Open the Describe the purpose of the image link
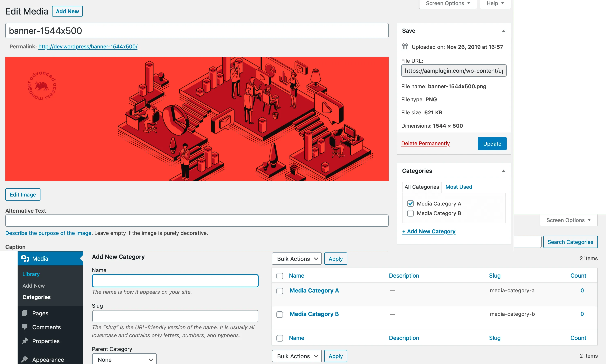The image size is (606, 364). 48,233
